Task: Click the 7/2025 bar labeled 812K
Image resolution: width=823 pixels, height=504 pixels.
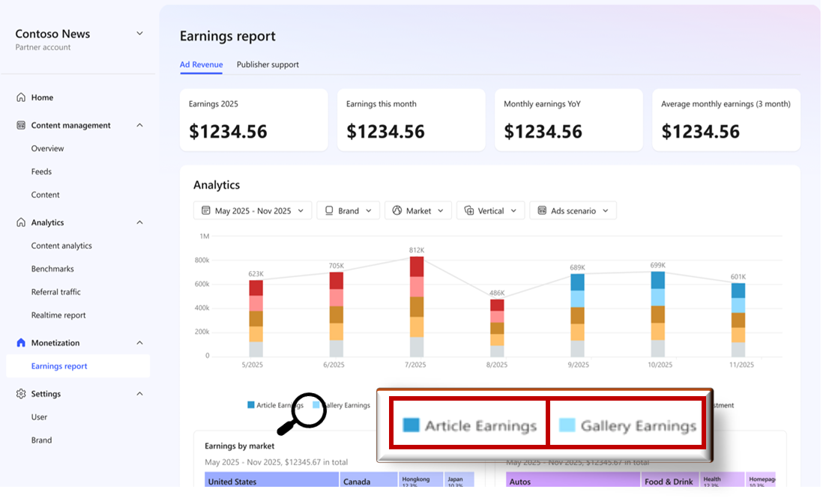Action: pyautogui.click(x=417, y=307)
